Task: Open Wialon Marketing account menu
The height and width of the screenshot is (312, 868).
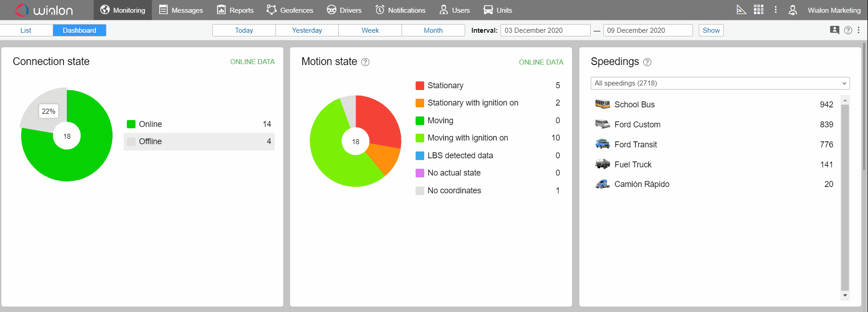Action: coord(834,10)
